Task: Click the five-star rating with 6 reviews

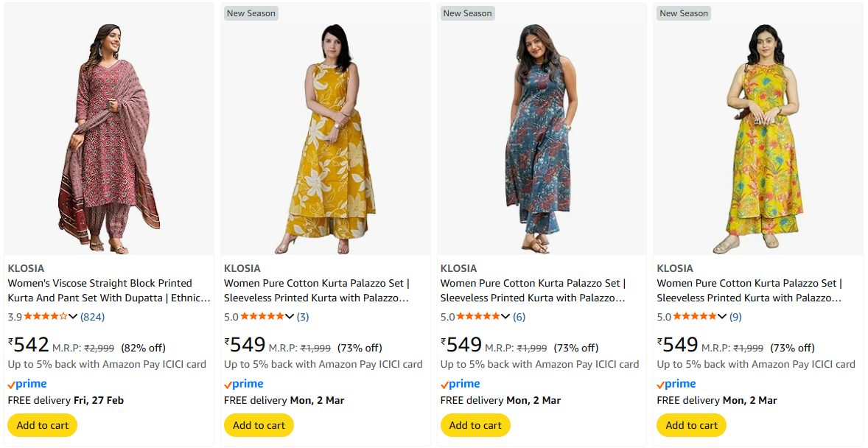Action: (479, 317)
